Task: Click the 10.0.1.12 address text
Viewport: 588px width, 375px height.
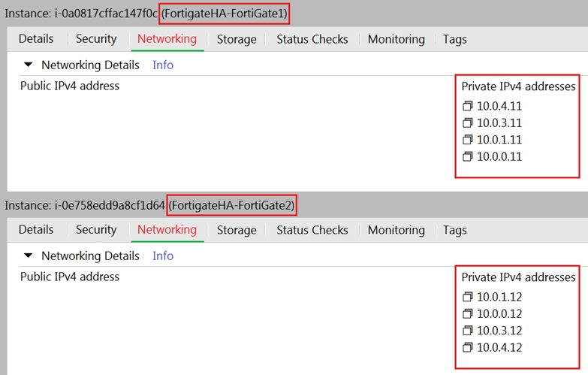Action: tap(499, 297)
